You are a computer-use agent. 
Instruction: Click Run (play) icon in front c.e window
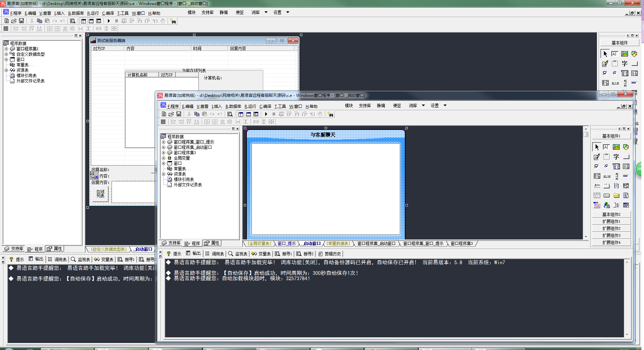pos(266,114)
